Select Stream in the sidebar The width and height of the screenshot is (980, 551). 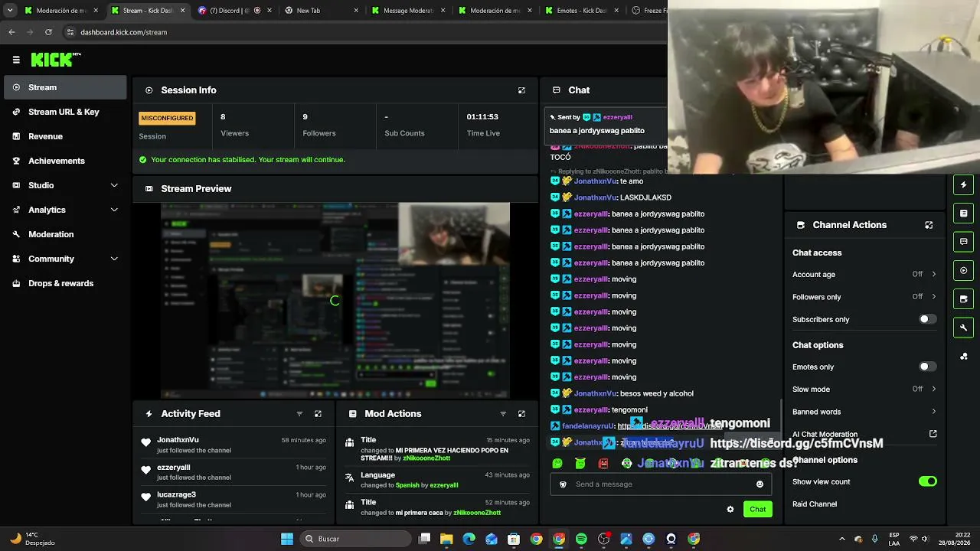65,87
